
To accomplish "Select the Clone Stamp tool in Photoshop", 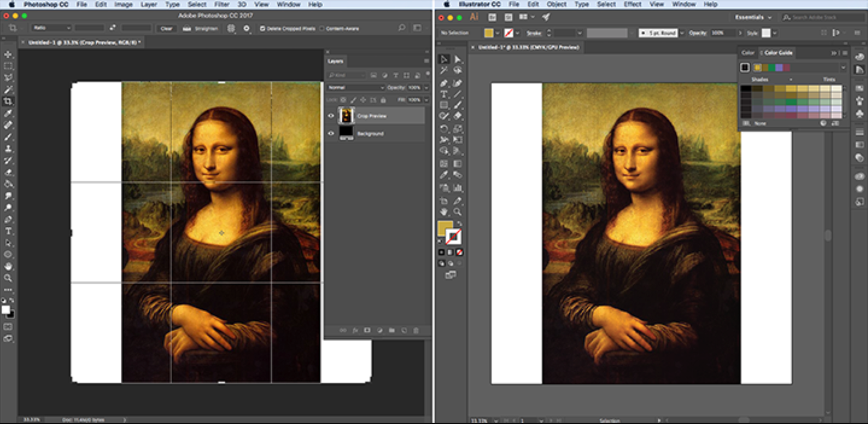I will coord(8,148).
